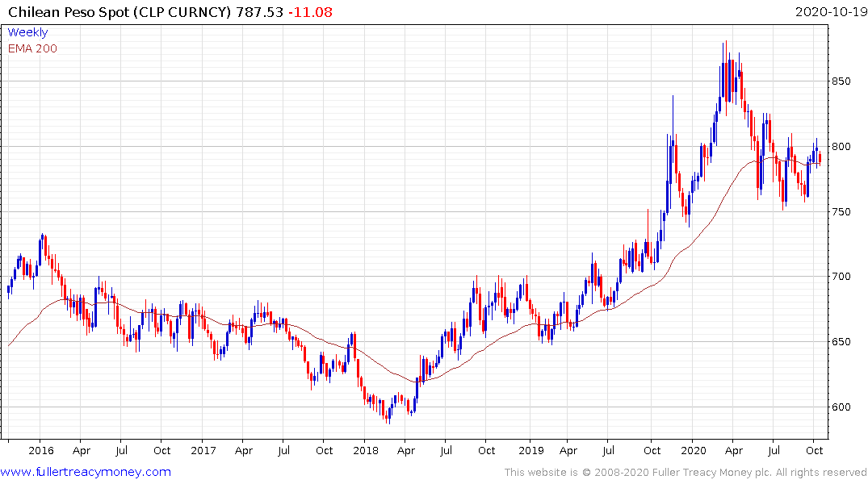Click the date label 2020-10-19
The width and height of the screenshot is (868, 484).
831,12
